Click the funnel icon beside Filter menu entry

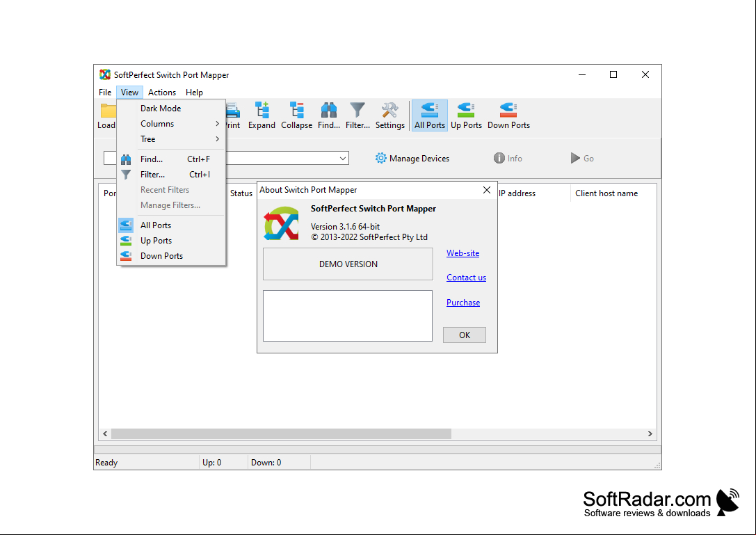point(126,175)
